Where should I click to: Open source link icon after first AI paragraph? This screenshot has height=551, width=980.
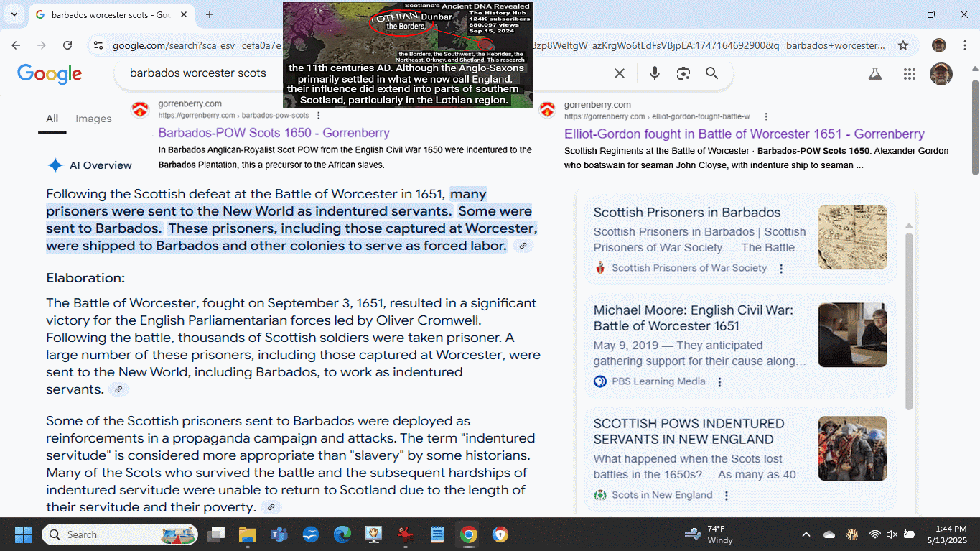pos(523,246)
